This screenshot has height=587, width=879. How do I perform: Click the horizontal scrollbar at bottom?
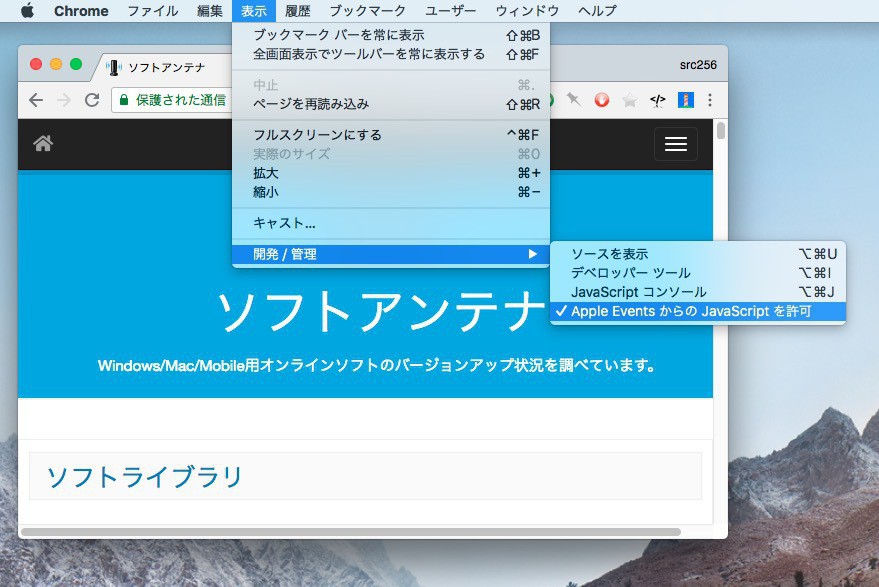click(x=350, y=531)
